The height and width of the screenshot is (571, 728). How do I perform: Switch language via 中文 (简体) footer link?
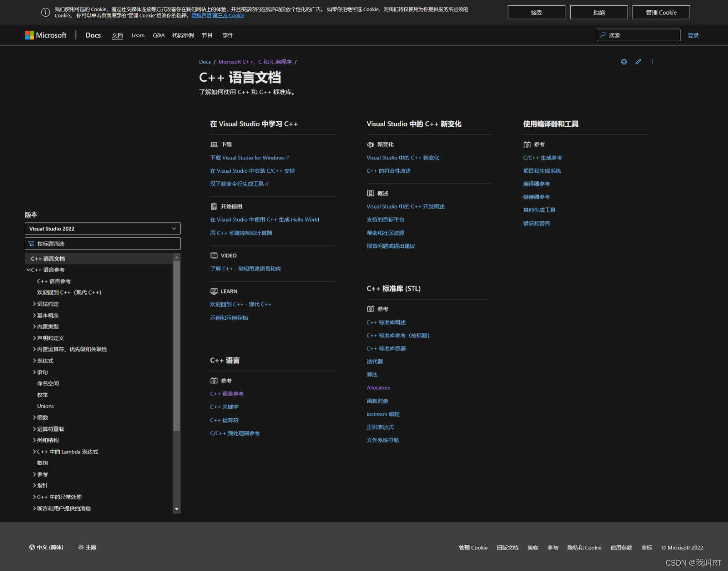[46, 547]
